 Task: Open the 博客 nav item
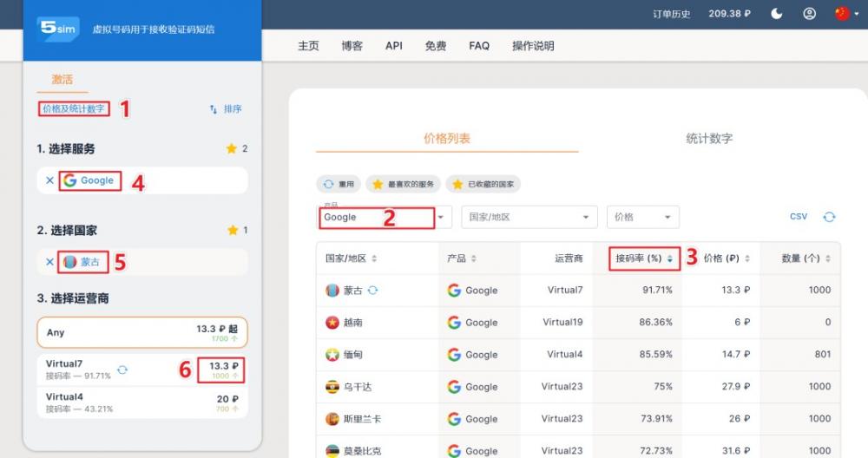[352, 46]
